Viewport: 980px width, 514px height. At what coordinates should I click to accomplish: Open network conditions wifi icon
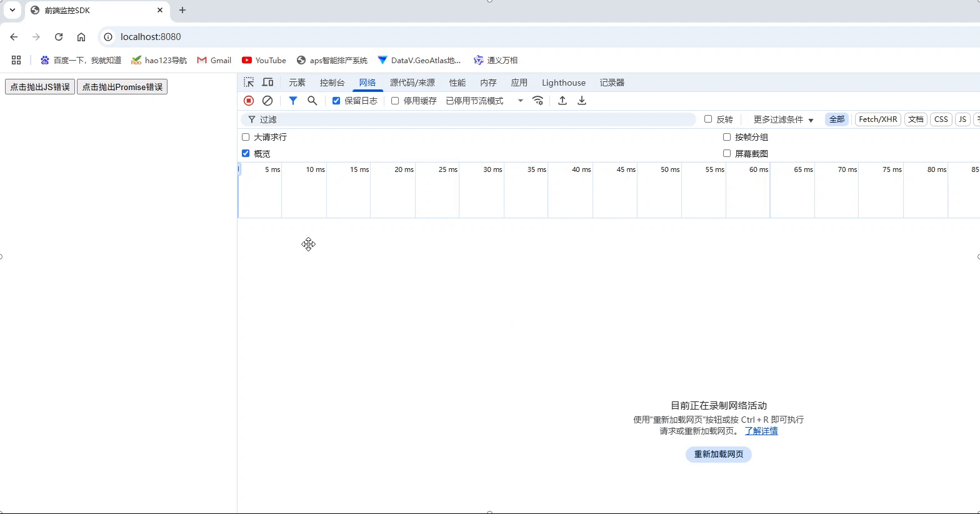[x=538, y=101]
